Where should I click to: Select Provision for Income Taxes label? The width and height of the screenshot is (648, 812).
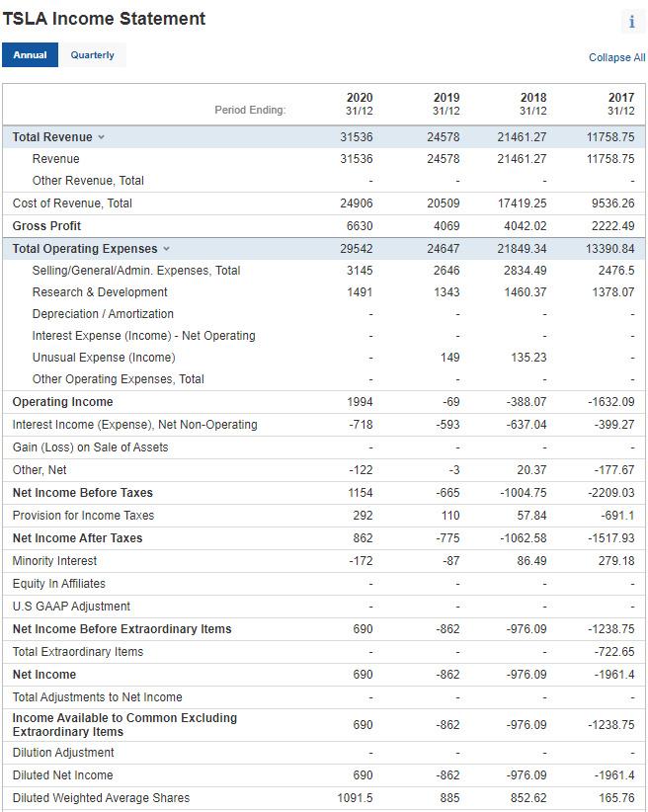[x=83, y=517]
